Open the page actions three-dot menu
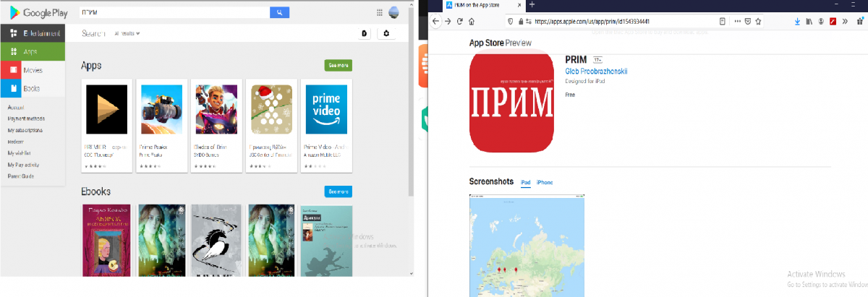868x297 pixels. tap(738, 22)
